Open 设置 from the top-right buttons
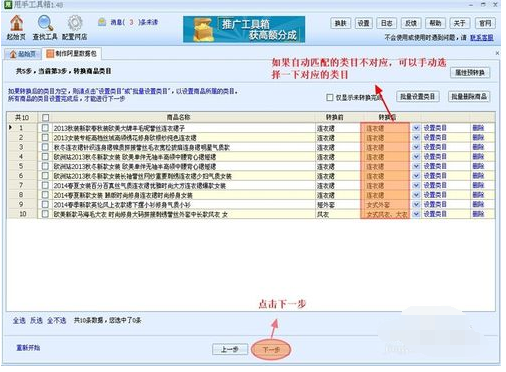The width and height of the screenshot is (506, 372). coord(363,23)
